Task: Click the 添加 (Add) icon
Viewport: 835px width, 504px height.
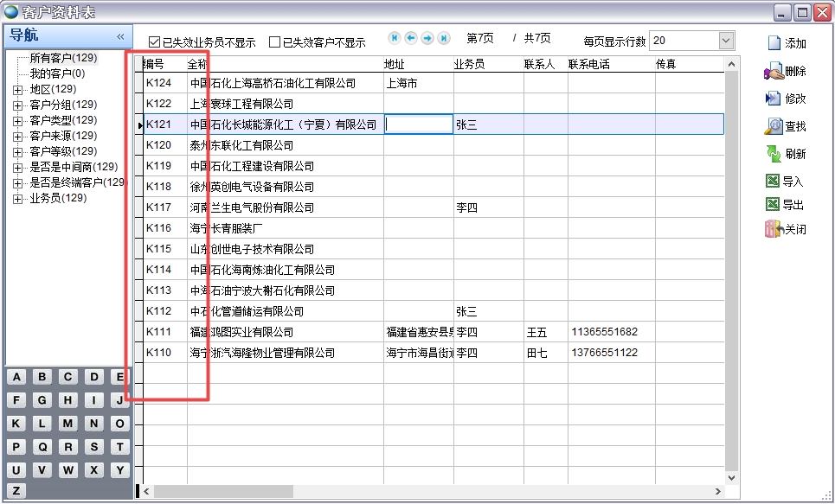Action: tap(774, 43)
